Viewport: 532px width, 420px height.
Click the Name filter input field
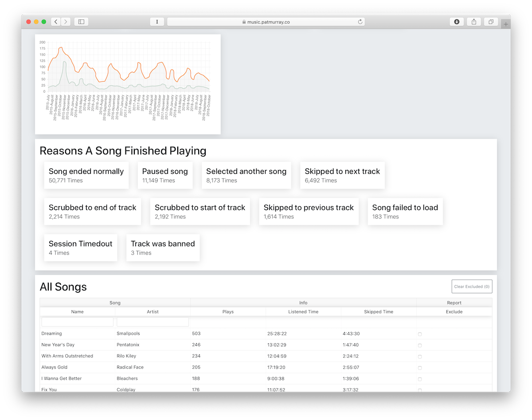click(77, 322)
